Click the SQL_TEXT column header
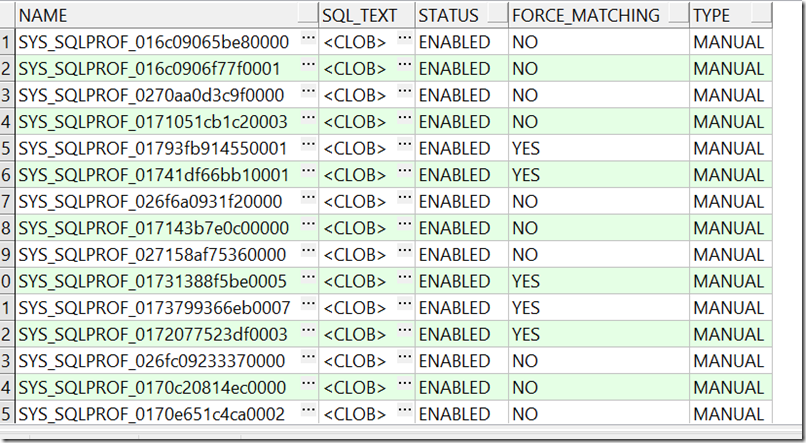 click(x=359, y=15)
